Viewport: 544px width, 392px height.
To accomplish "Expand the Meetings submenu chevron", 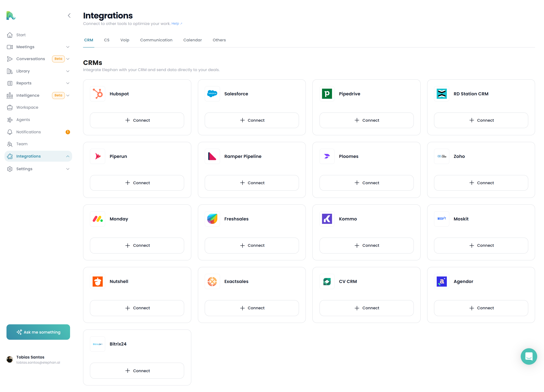I will tap(68, 47).
